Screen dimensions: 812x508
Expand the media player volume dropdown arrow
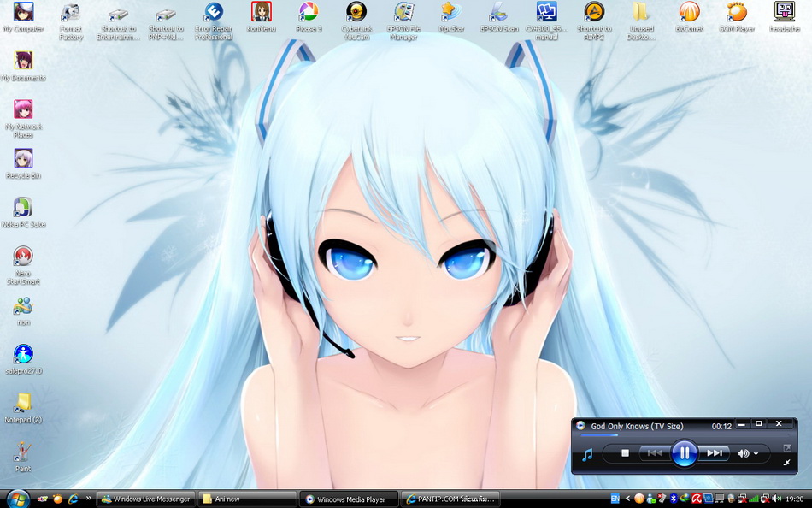click(756, 453)
